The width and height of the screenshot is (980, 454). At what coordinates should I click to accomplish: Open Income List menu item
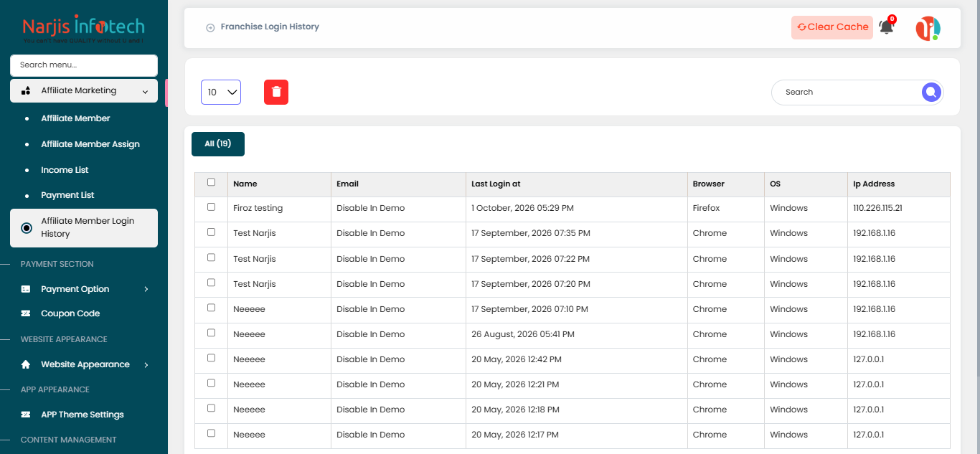tap(65, 170)
